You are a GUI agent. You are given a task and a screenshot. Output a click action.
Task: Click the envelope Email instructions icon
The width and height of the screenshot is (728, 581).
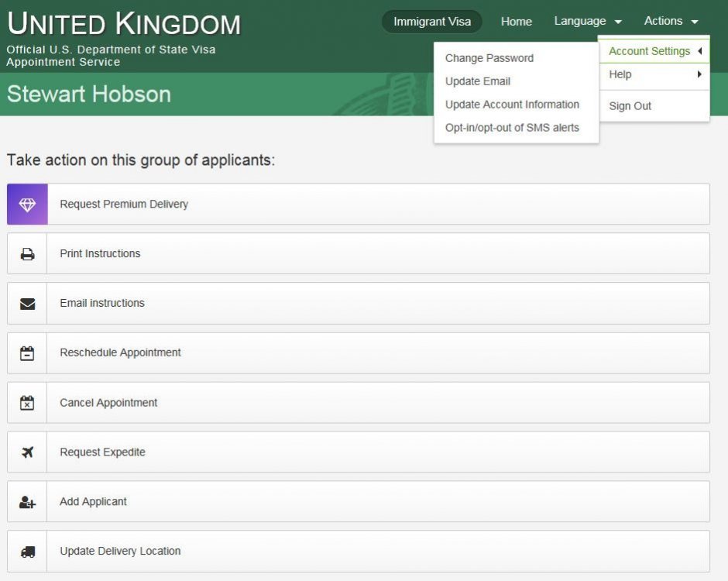tap(27, 304)
